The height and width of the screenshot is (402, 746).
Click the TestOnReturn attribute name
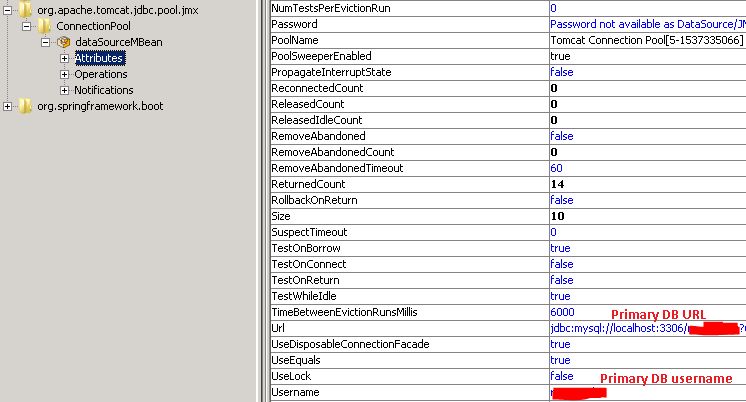(305, 280)
